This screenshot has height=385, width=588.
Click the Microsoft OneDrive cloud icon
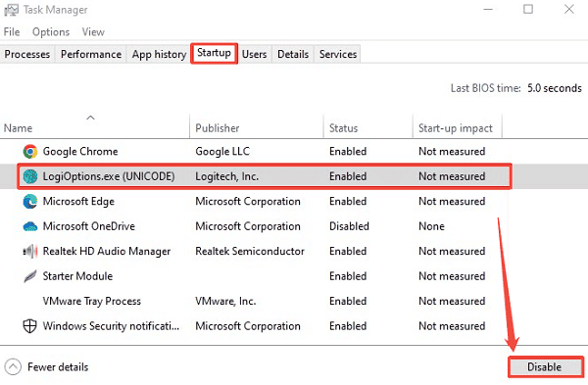click(30, 226)
